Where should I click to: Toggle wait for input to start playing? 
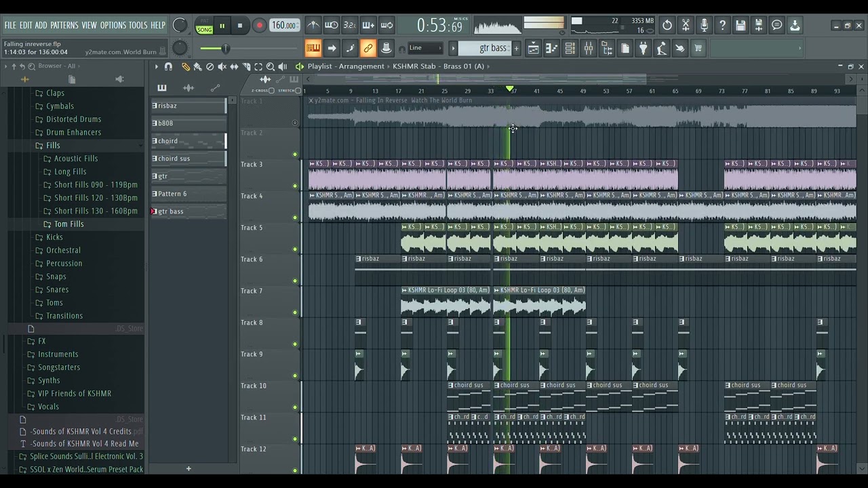pyautogui.click(x=332, y=26)
